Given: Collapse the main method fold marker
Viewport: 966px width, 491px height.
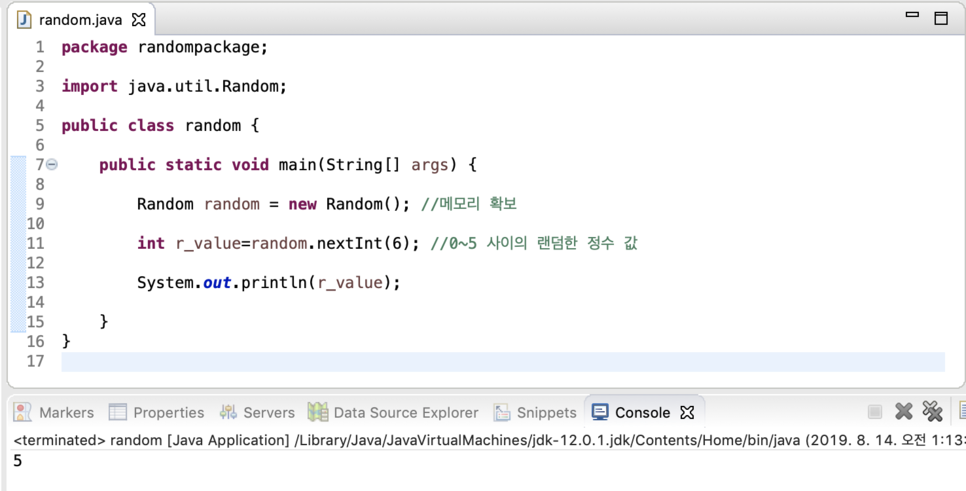Looking at the screenshot, I should [x=52, y=164].
